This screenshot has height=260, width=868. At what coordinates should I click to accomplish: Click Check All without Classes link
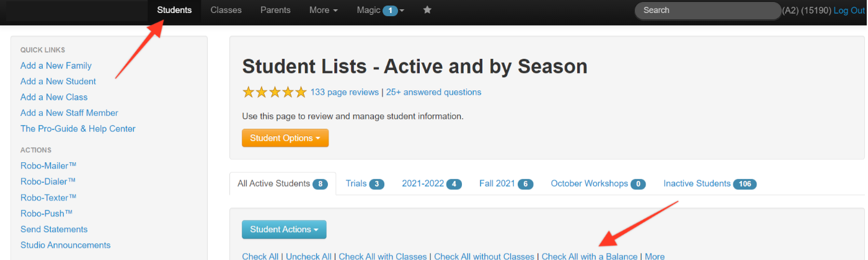pos(484,256)
